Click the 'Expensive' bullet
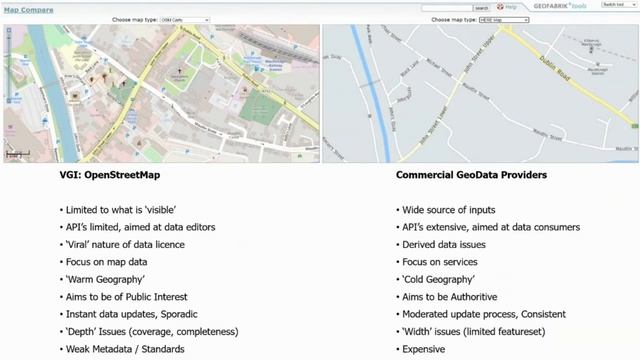The height and width of the screenshot is (360, 640). click(x=421, y=349)
